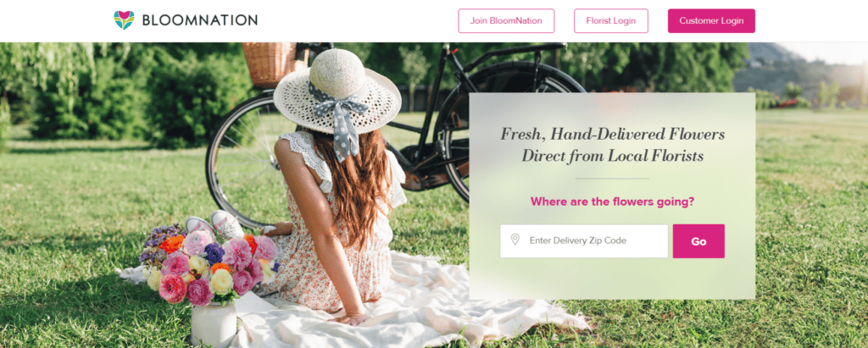Open the Join BloomNation page

coord(506,21)
